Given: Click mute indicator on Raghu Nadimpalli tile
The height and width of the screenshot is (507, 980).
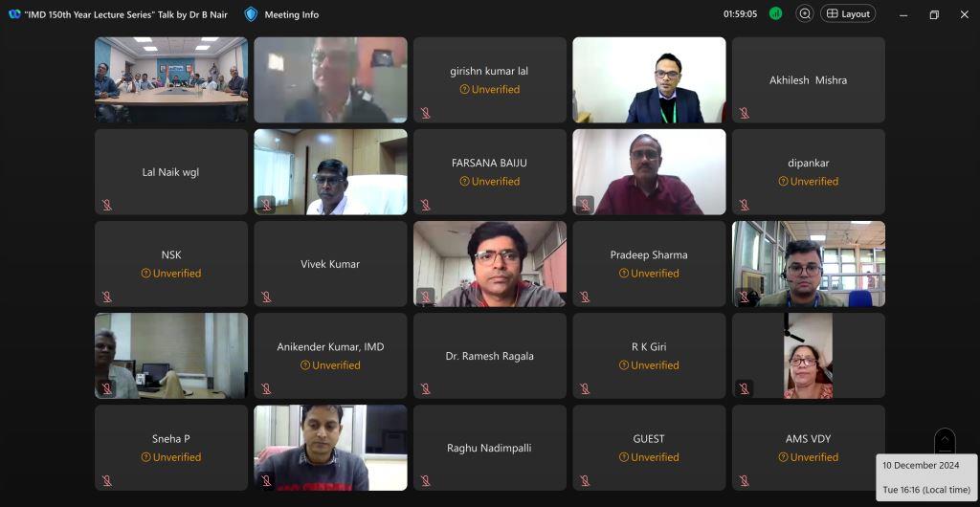Looking at the screenshot, I should pos(426,481).
